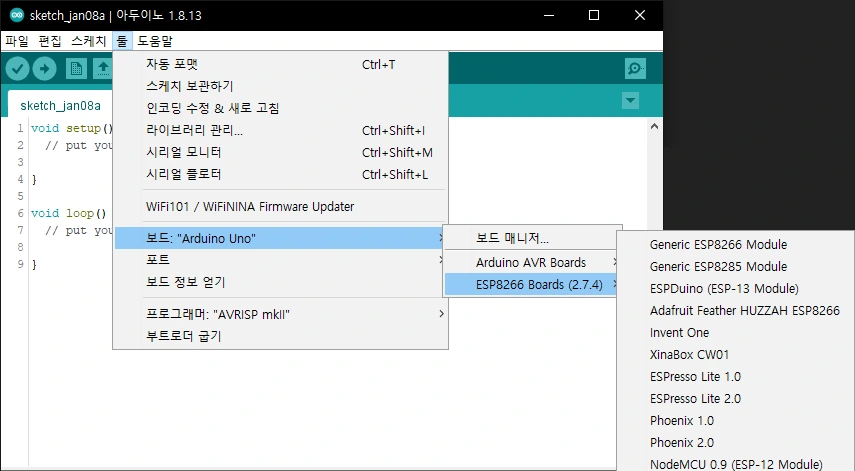Expand the 보드: "Arduino Uno" submenu arrow
855x471 pixels.
click(441, 238)
